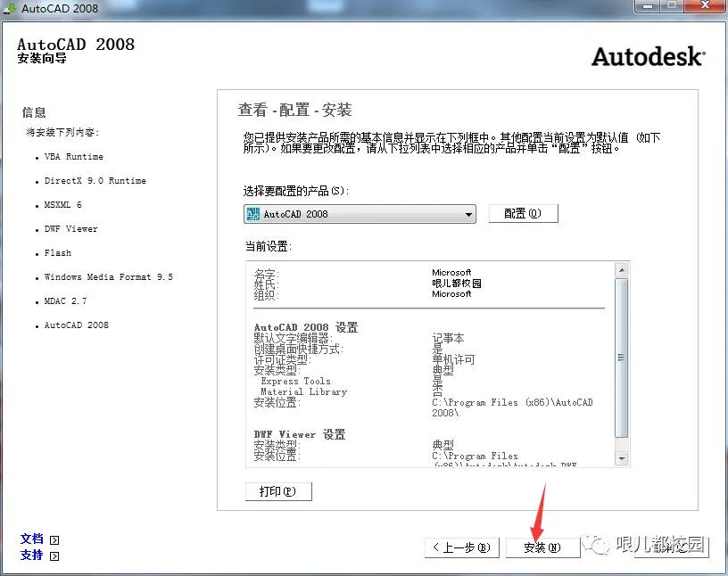
Task: Click the 打印(P) print button
Action: [x=278, y=491]
